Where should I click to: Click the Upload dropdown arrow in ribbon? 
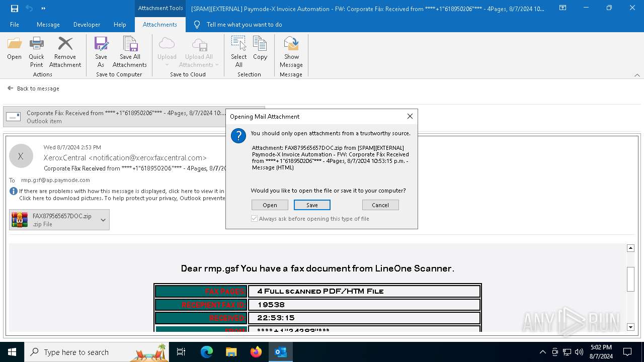[167, 65]
